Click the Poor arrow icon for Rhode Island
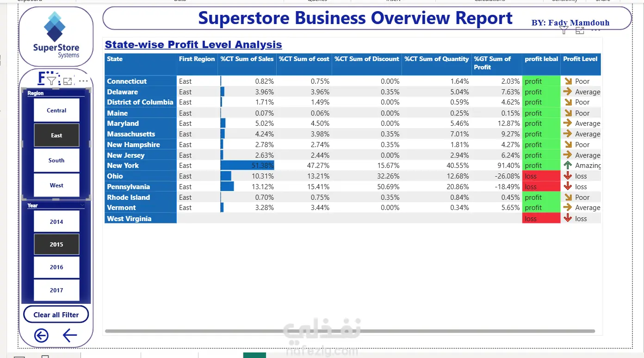The height and width of the screenshot is (358, 644). (x=568, y=197)
